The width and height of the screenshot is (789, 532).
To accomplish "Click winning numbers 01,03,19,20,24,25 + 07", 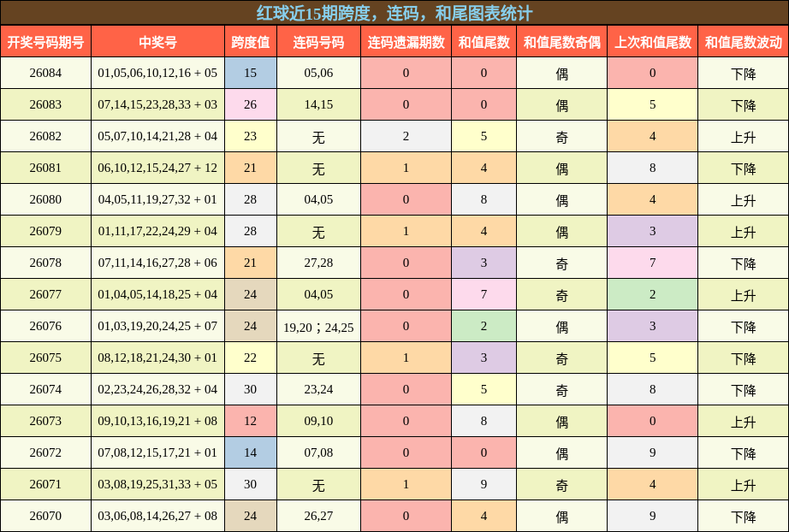I will click(x=157, y=327).
